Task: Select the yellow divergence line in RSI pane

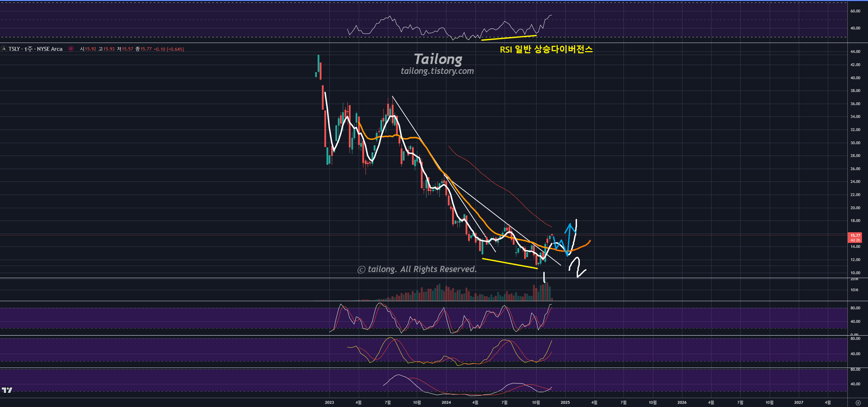Action: (x=509, y=38)
